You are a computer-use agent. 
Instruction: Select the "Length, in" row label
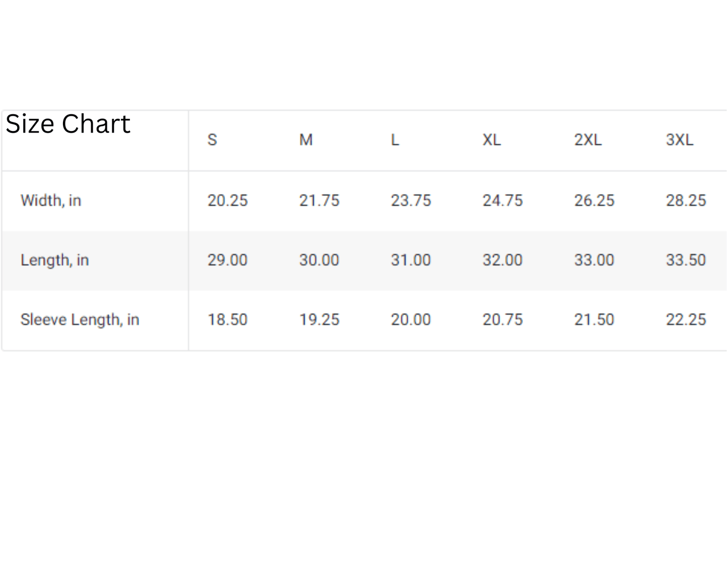click(x=54, y=260)
